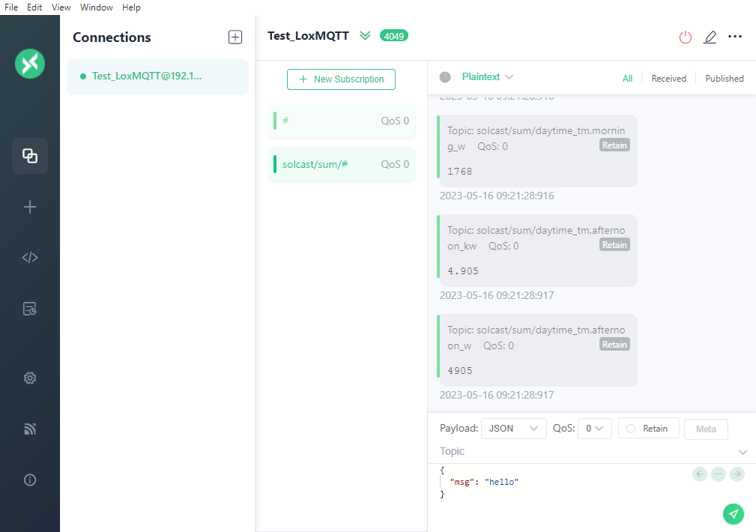Open the Scripts code icon

pyautogui.click(x=30, y=258)
